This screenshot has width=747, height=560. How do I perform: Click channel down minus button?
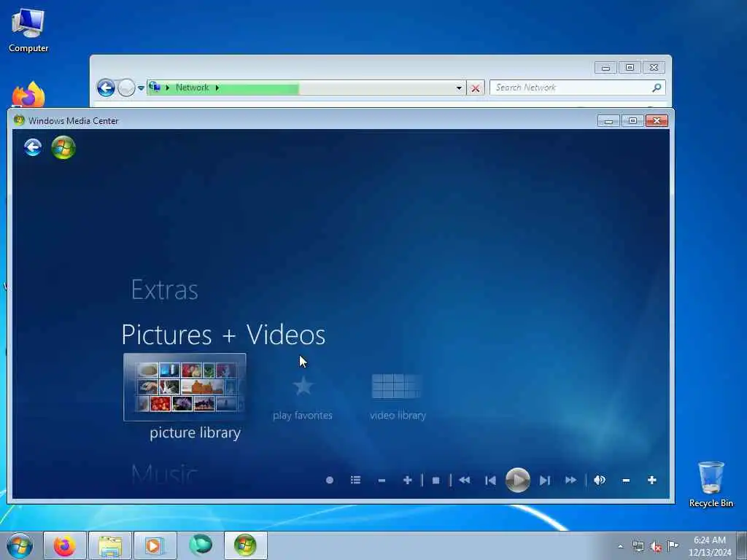click(382, 481)
